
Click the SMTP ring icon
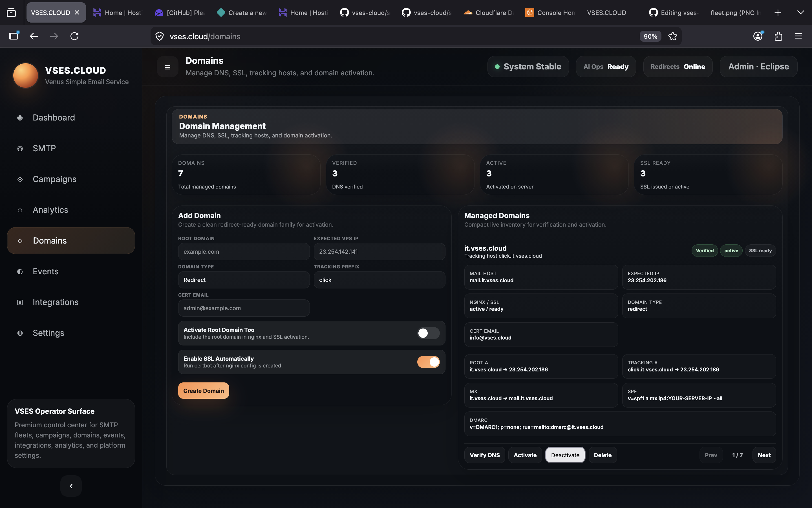[20, 148]
